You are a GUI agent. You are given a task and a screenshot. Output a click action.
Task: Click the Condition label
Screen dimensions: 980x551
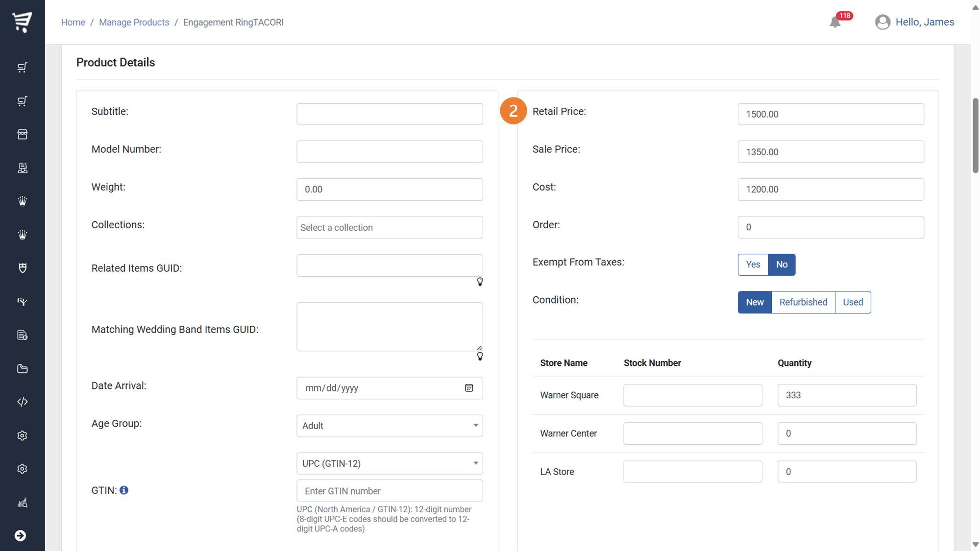click(556, 300)
